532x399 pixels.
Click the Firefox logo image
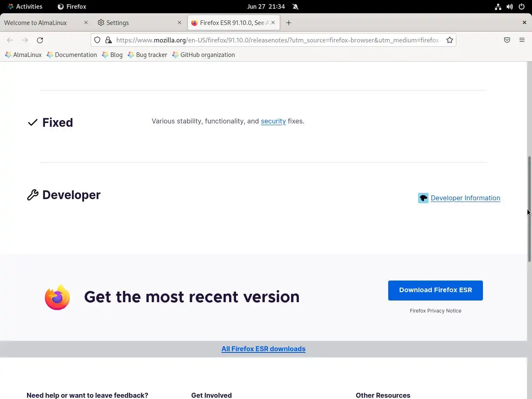[57, 297]
